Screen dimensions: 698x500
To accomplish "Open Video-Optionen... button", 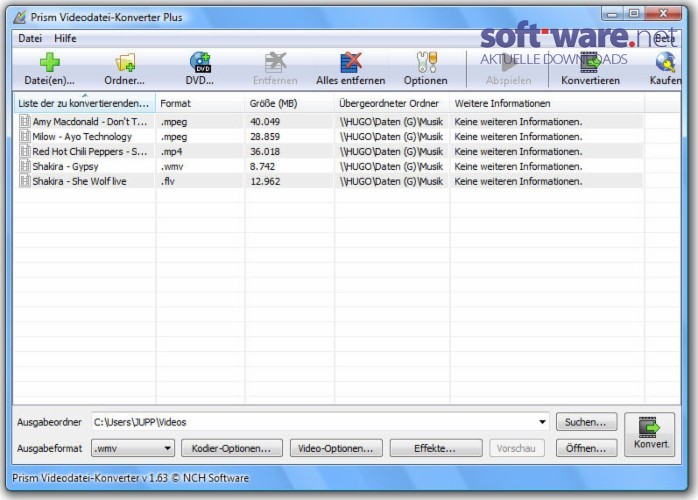I will coord(336,448).
